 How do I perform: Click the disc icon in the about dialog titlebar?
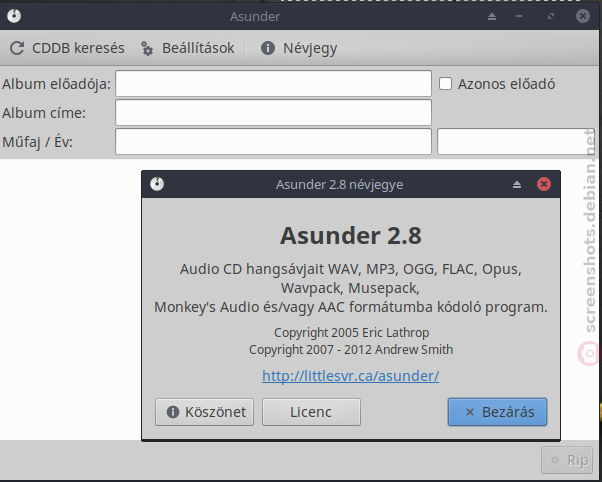pyautogui.click(x=157, y=184)
